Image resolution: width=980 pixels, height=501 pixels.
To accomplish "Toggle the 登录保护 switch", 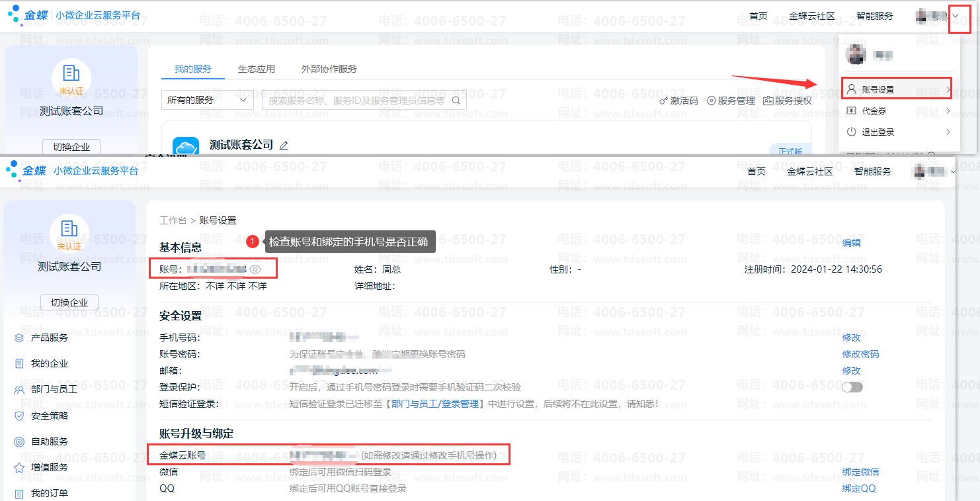I will tap(852, 387).
